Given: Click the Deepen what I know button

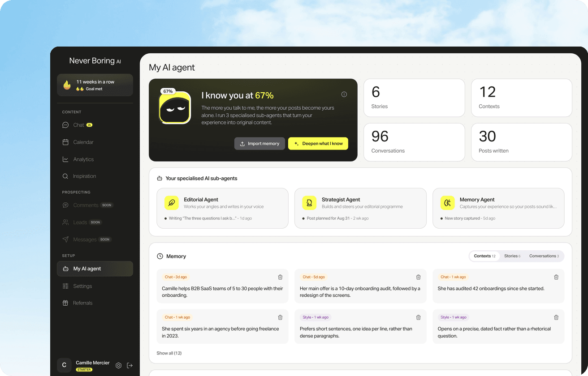Looking at the screenshot, I should (x=318, y=143).
